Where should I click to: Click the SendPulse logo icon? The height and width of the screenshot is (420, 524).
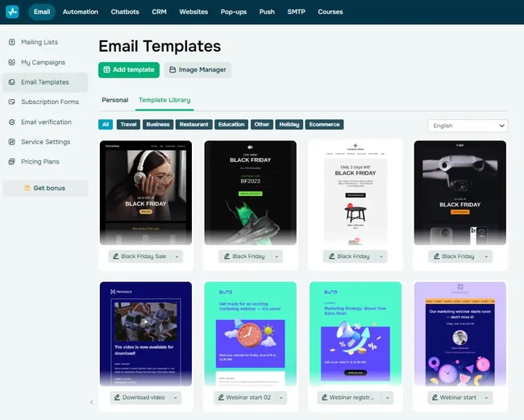coord(12,12)
